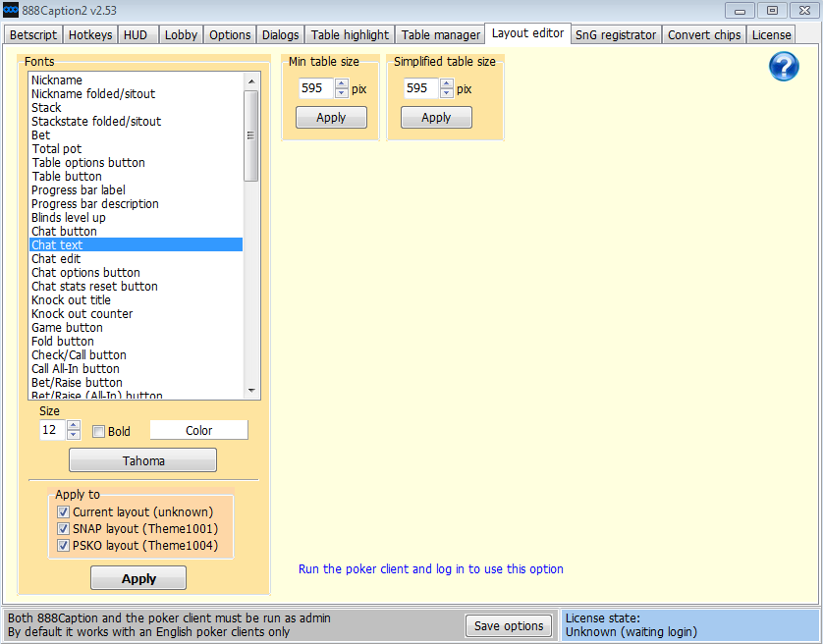The image size is (823, 644).
Task: Select Bet in the Fonts list
Action: pos(136,134)
